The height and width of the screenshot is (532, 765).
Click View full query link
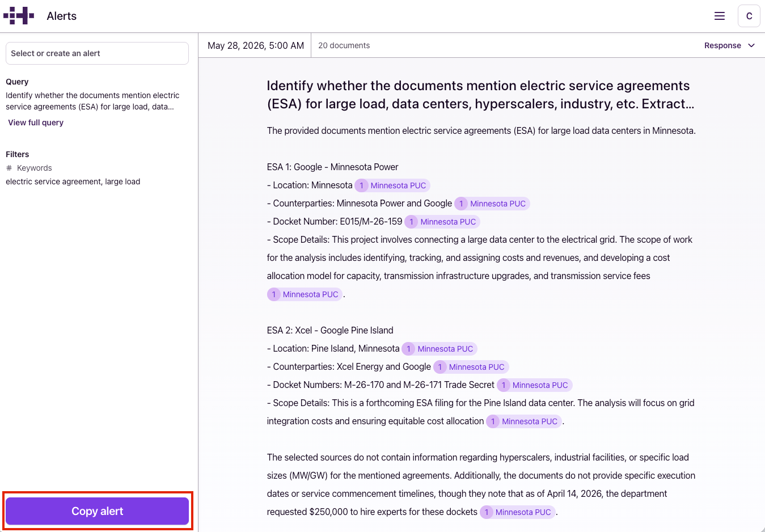36,123
